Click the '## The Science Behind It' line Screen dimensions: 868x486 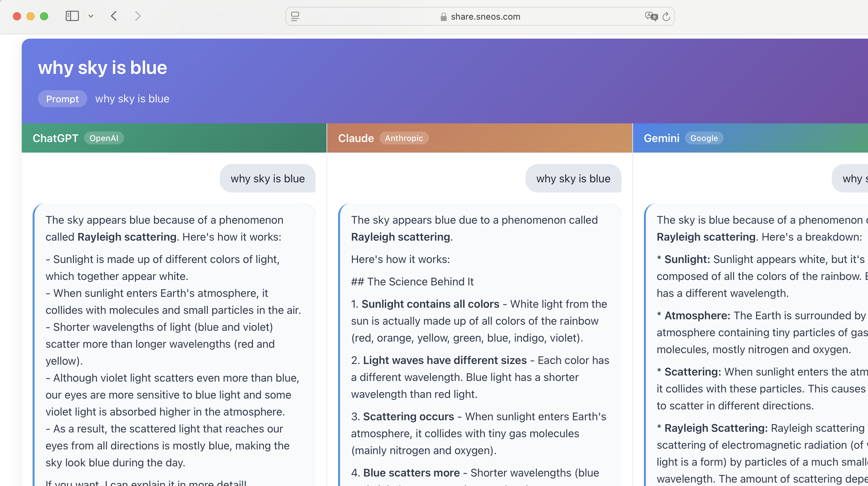point(412,282)
